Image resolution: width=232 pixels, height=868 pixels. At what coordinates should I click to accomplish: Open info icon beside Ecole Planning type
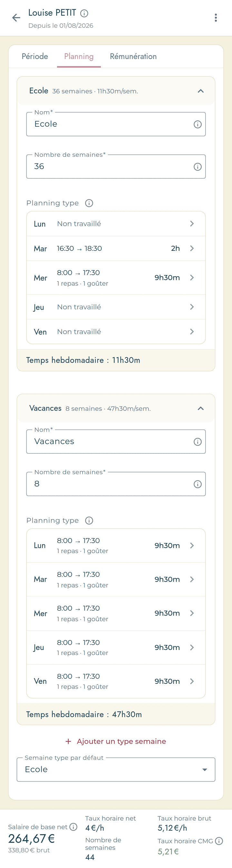pyautogui.click(x=89, y=203)
